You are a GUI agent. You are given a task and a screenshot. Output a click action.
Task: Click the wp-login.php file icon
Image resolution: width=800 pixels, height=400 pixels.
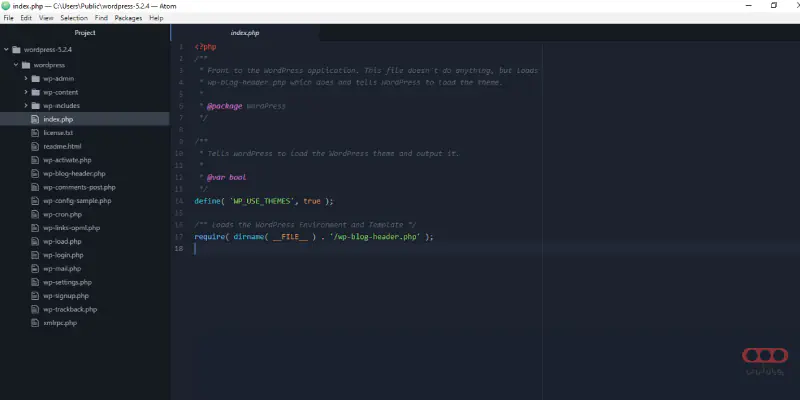(x=35, y=255)
